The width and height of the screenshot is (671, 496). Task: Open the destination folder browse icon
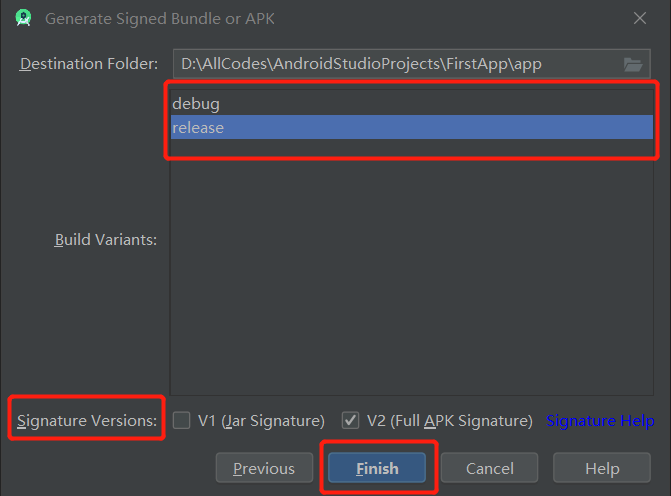pos(632,64)
